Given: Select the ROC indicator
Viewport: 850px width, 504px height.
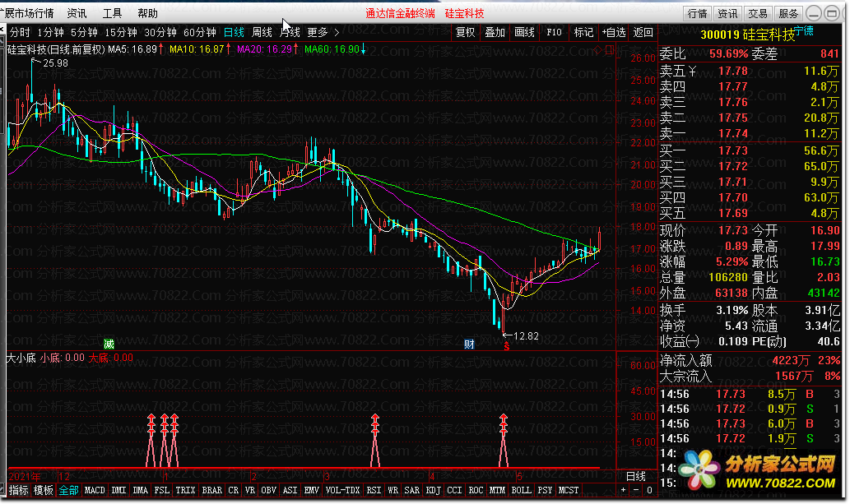Looking at the screenshot, I should (476, 490).
